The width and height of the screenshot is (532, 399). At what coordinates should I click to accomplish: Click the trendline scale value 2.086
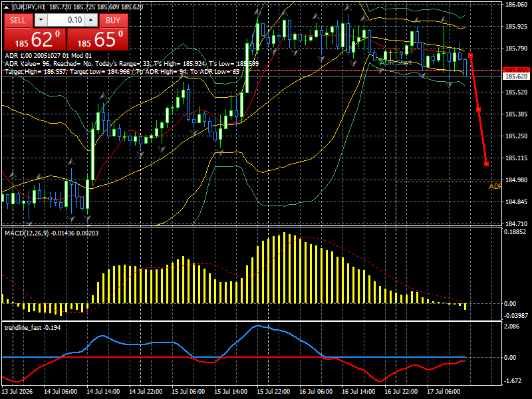[511, 326]
